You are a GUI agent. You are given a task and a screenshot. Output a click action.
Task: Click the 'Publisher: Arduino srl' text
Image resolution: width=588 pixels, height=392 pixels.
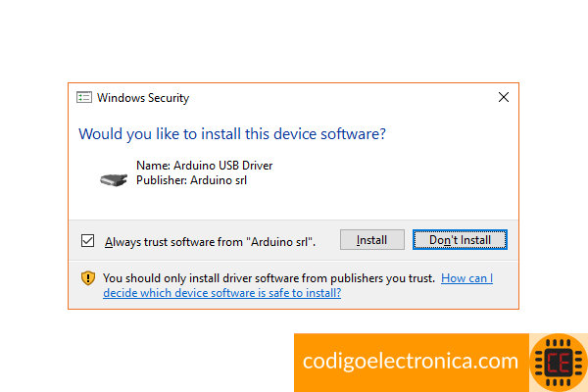pos(192,180)
